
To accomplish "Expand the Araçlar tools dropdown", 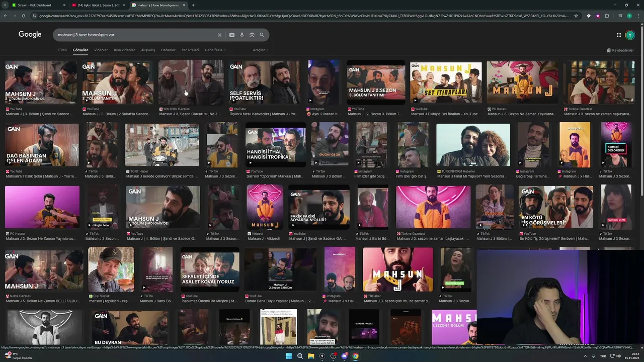I will click(x=260, y=50).
